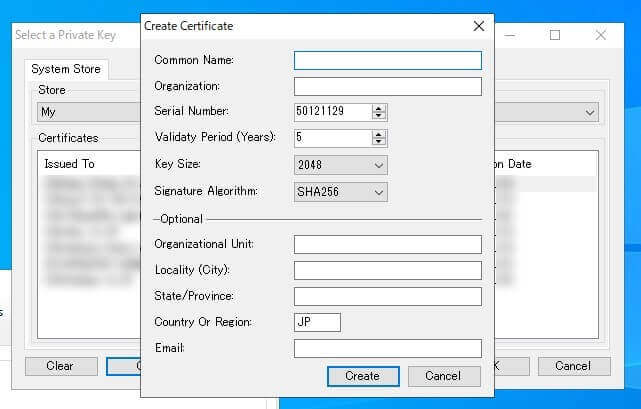Click the Issued To column header
This screenshot has width=641, height=409.
(69, 164)
